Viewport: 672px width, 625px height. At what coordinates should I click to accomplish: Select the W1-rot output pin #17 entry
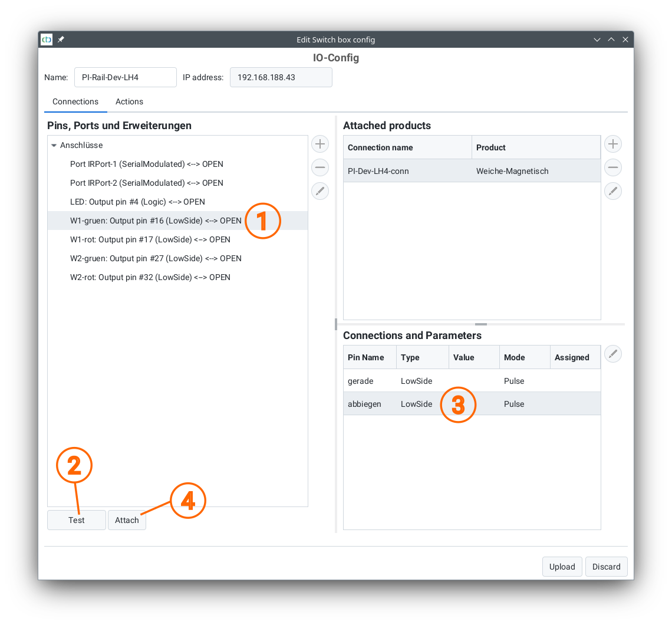(150, 239)
